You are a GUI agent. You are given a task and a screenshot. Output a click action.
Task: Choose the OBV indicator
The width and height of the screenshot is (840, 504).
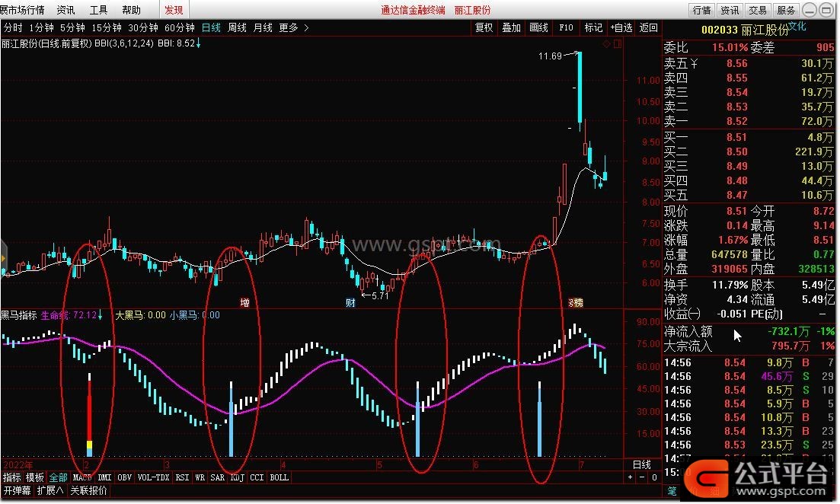(x=124, y=477)
